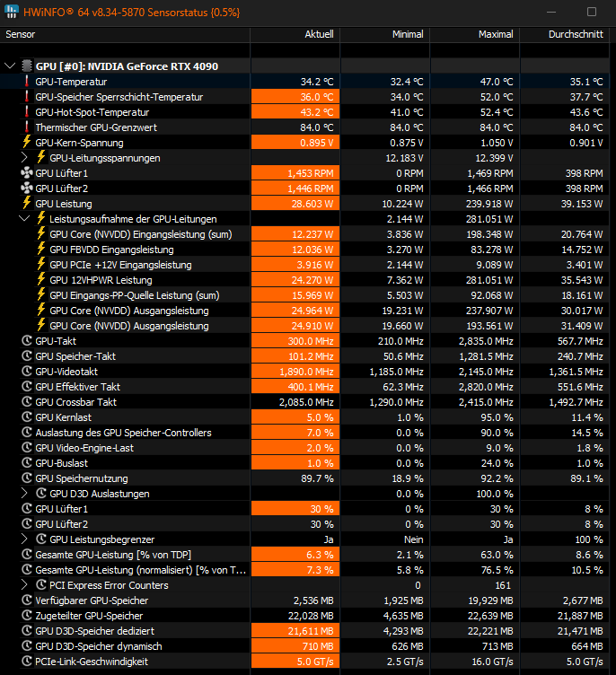
Task: Select GPU D3D-Speicher dediziert row
Action: coord(304,631)
